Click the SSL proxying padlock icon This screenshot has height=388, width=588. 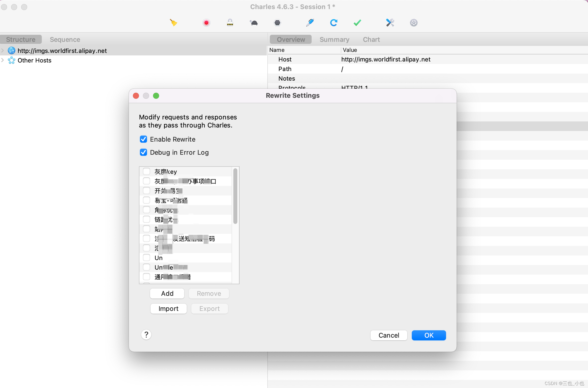click(230, 23)
